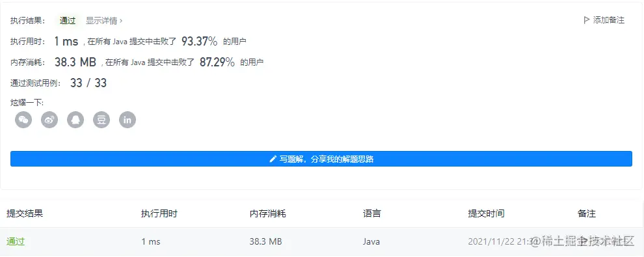Click 添加备注 text
Viewport: 644px width, 257px height.
(x=609, y=20)
